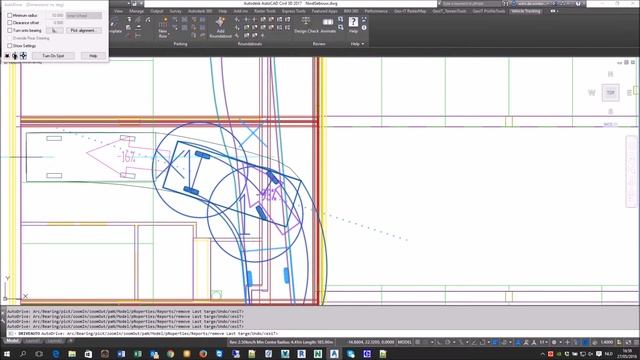Viewport: 640px width, 360px height.
Task: Click the ribbon minimize toggle after Vehicle Tracking
Action: click(553, 11)
